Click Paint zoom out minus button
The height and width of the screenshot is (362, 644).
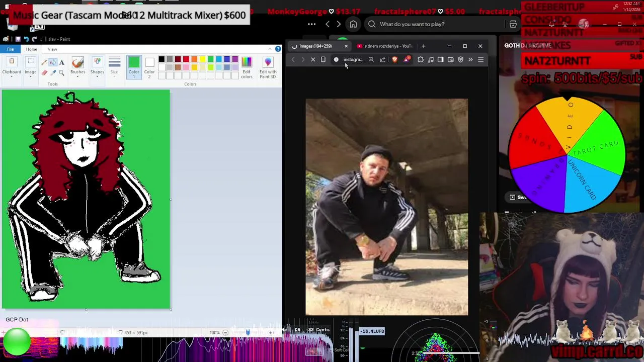[x=225, y=332]
